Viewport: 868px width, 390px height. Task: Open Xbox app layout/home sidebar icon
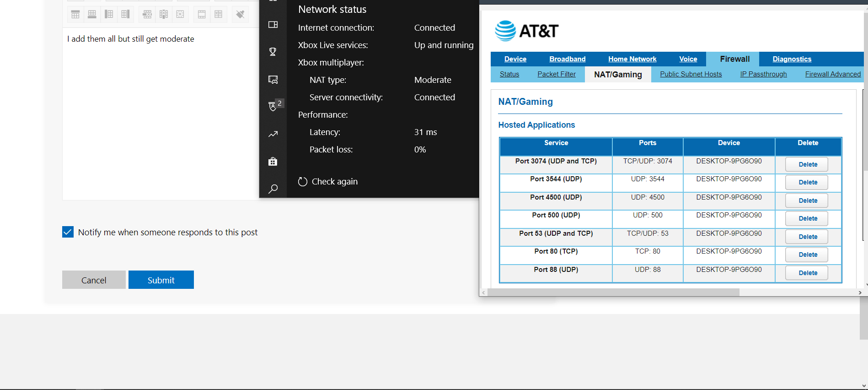coord(273,24)
